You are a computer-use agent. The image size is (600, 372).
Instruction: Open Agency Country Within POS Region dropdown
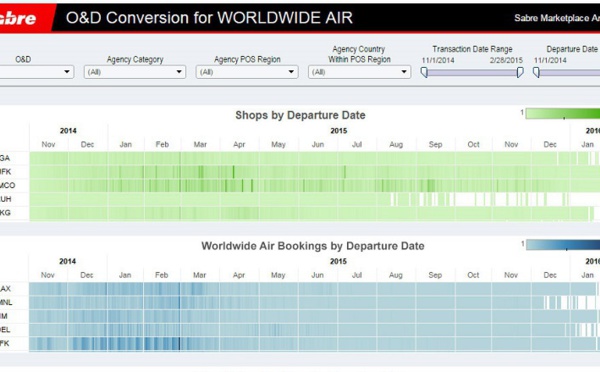pyautogui.click(x=359, y=72)
